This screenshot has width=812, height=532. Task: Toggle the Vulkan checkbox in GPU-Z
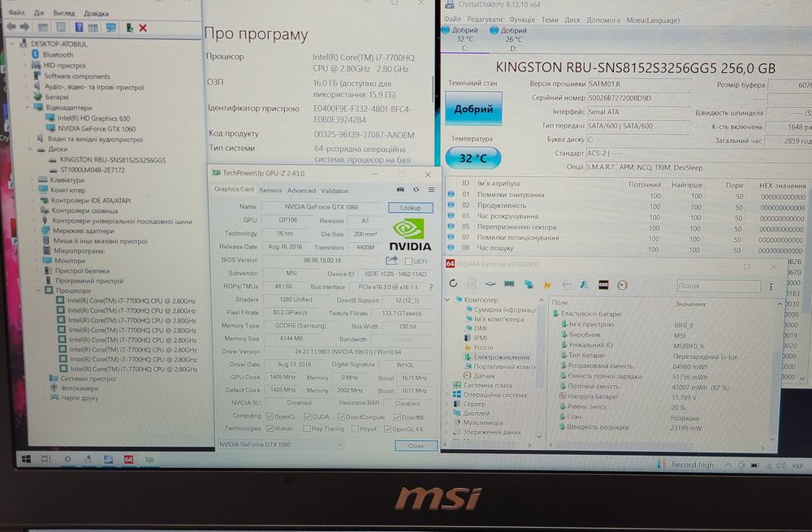(270, 428)
